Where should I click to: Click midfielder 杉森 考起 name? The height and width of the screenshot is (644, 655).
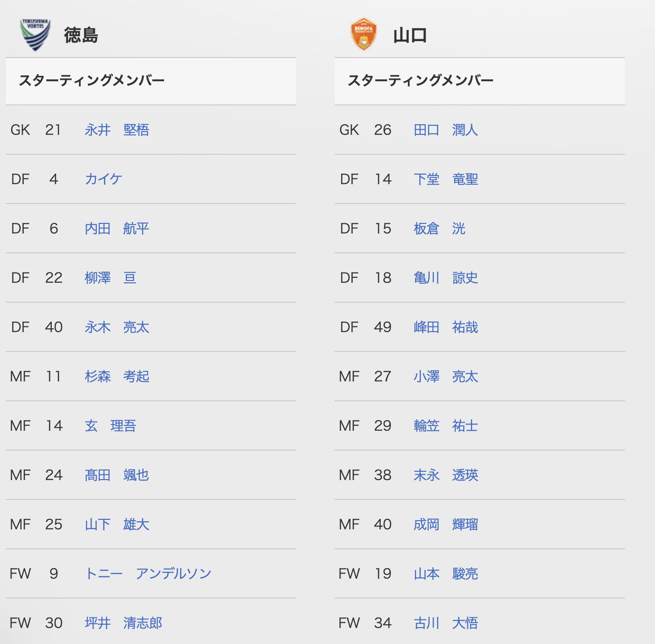tap(117, 377)
